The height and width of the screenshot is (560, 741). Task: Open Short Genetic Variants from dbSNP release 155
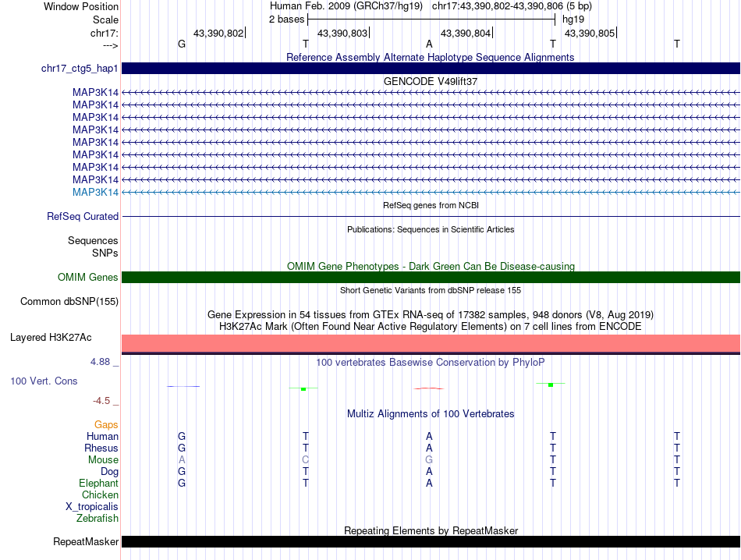pyautogui.click(x=431, y=290)
